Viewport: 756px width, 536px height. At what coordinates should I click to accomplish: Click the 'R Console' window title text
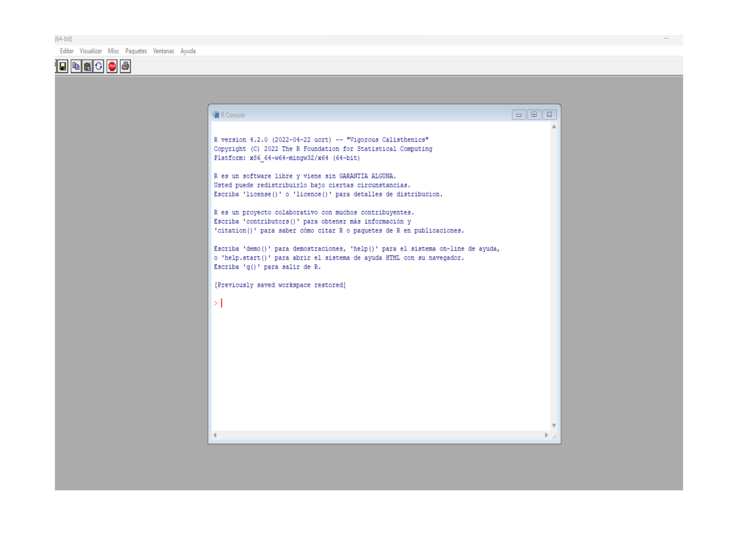(233, 115)
